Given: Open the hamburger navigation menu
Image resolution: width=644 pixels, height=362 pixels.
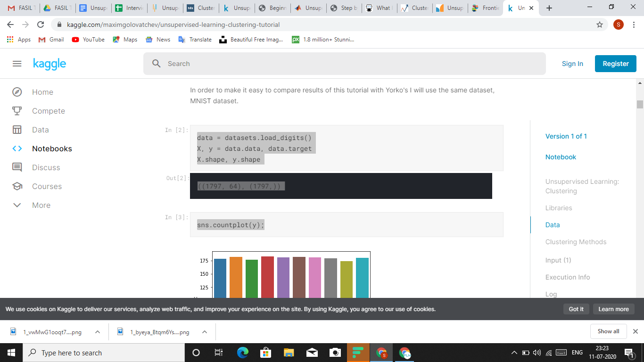Looking at the screenshot, I should 17,64.
